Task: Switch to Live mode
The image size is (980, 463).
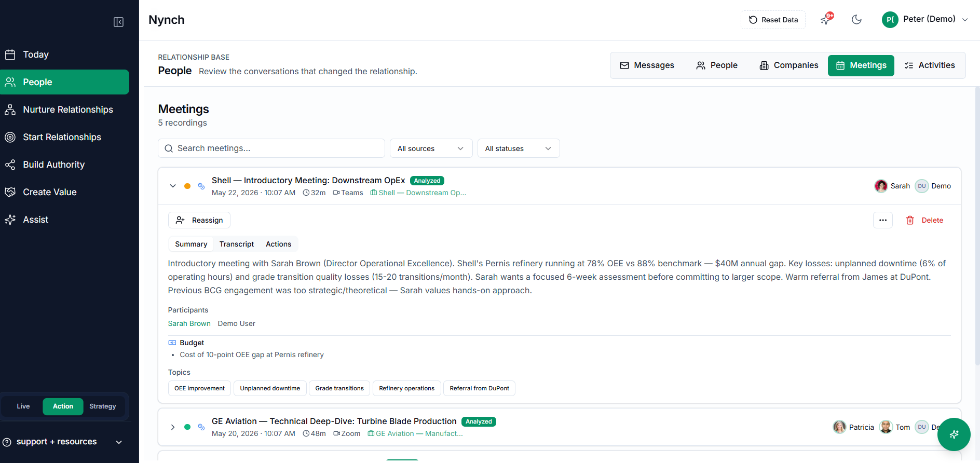Action: pyautogui.click(x=23, y=406)
